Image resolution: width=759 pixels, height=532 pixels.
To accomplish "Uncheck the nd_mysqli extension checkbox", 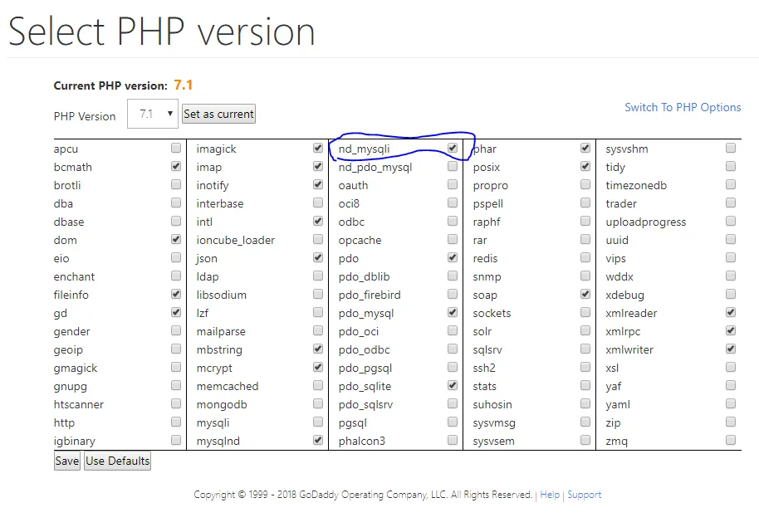I will tap(453, 149).
